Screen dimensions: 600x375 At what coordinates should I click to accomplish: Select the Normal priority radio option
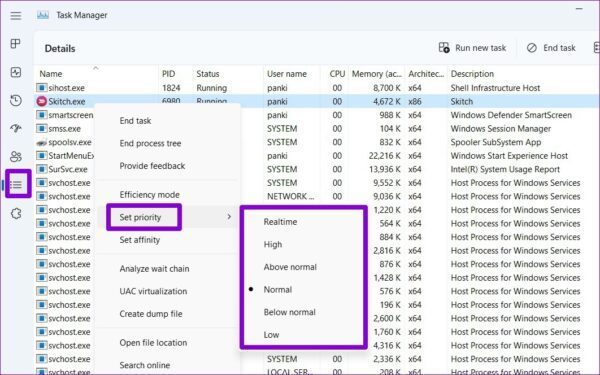[x=278, y=290]
